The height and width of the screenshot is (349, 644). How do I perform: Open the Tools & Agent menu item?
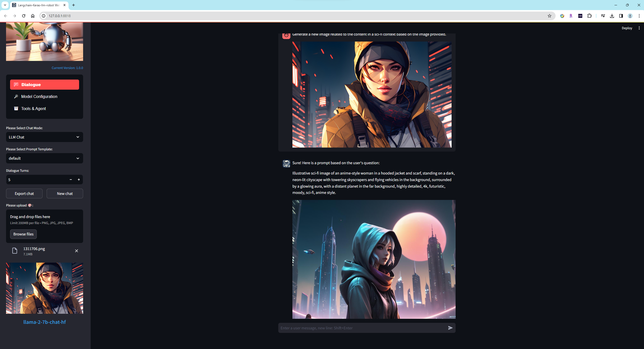coord(33,109)
